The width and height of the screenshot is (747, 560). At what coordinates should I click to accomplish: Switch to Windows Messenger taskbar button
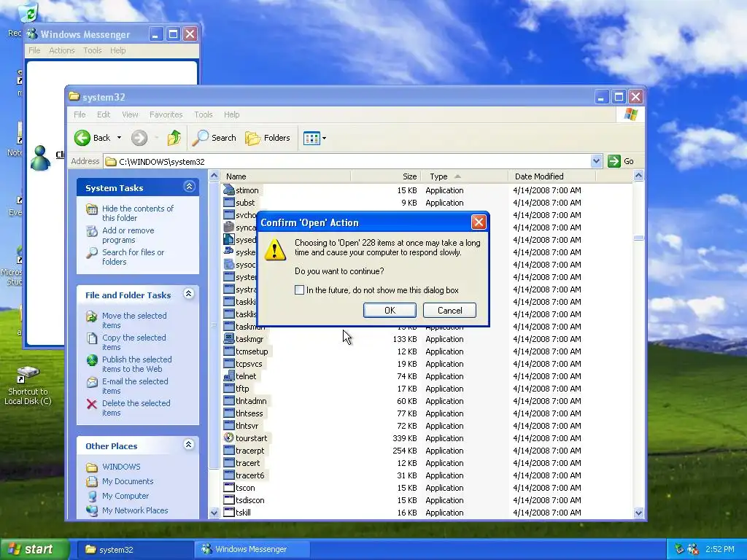pyautogui.click(x=252, y=549)
